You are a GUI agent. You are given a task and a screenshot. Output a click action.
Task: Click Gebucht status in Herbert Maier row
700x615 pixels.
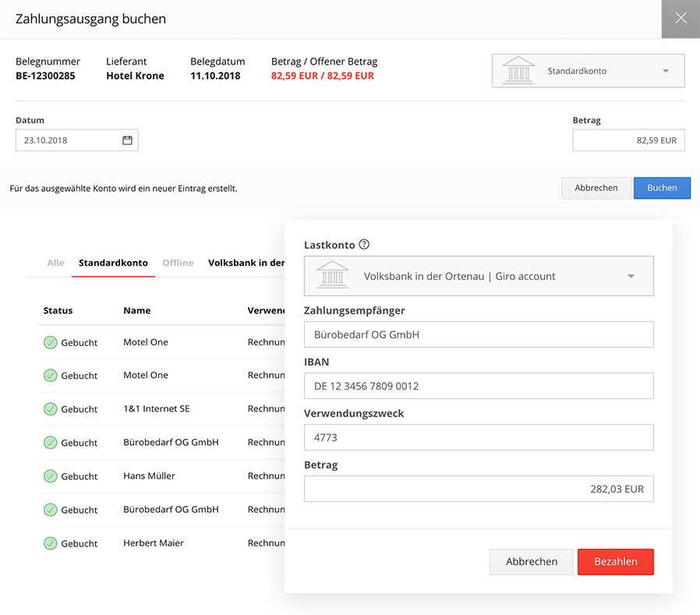coord(79,543)
